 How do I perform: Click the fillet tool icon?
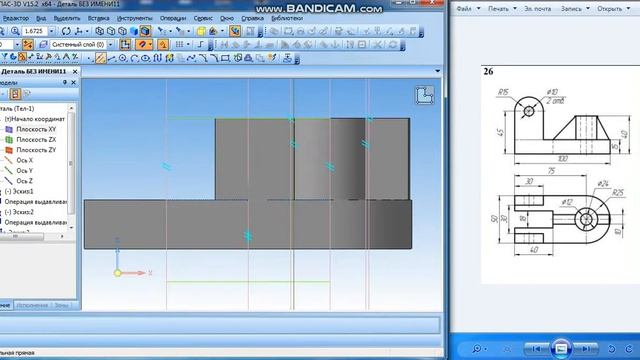pyautogui.click(x=215, y=58)
